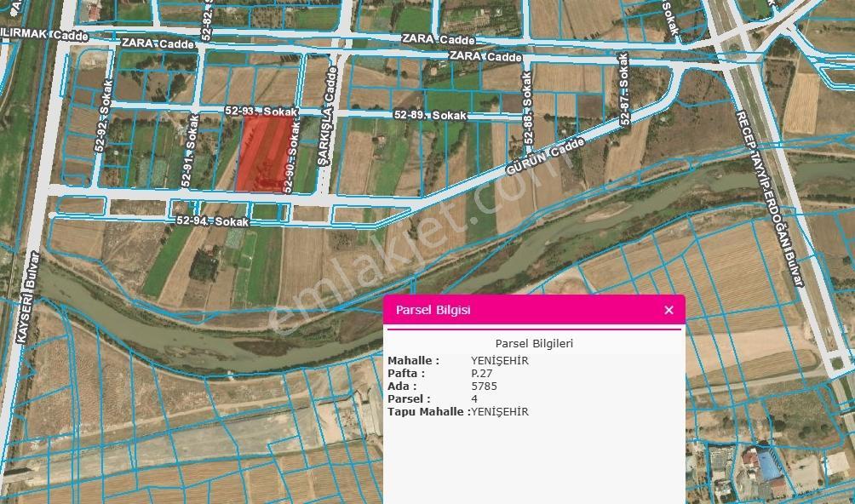Click the 52-87. Sokak label

[x=624, y=89]
